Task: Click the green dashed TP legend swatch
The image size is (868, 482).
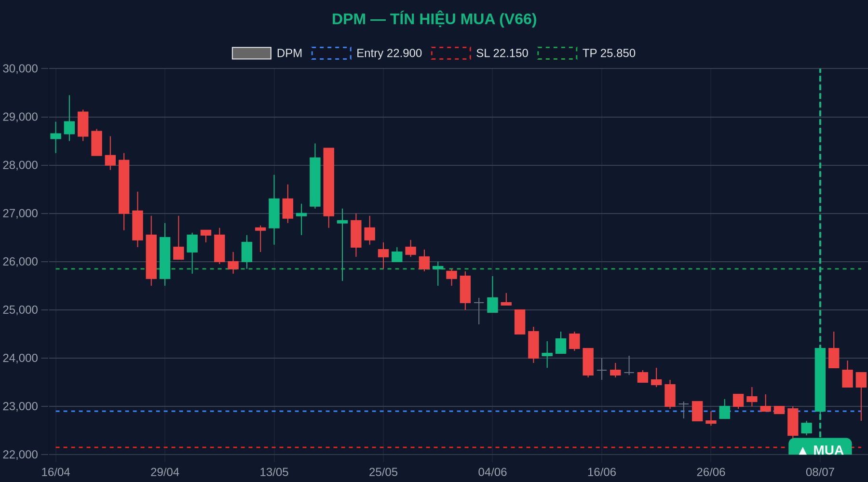Action: click(x=557, y=53)
